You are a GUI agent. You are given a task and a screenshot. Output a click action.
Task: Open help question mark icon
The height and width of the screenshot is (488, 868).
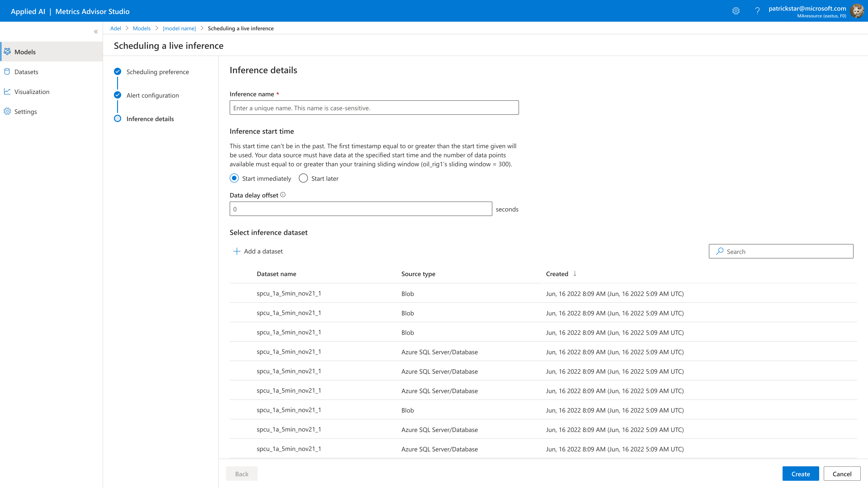[757, 11]
